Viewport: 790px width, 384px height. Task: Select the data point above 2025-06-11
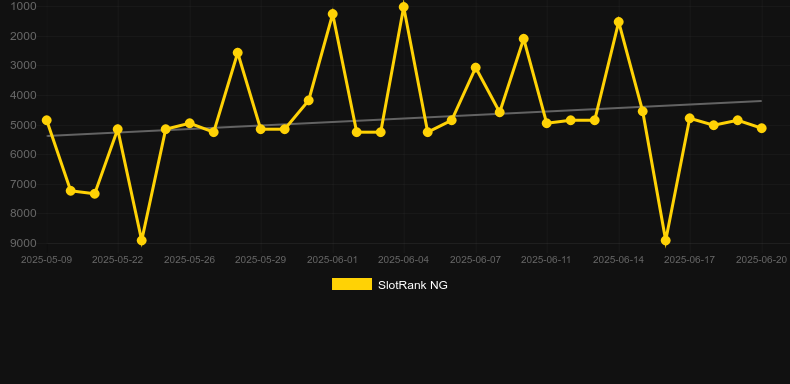tap(547, 123)
